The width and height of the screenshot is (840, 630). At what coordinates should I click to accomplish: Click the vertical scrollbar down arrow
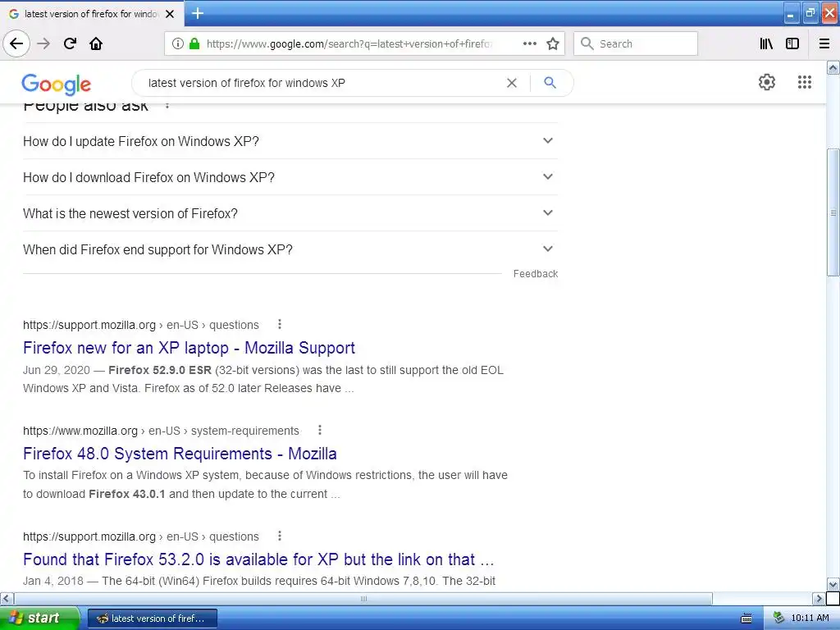coord(833,584)
